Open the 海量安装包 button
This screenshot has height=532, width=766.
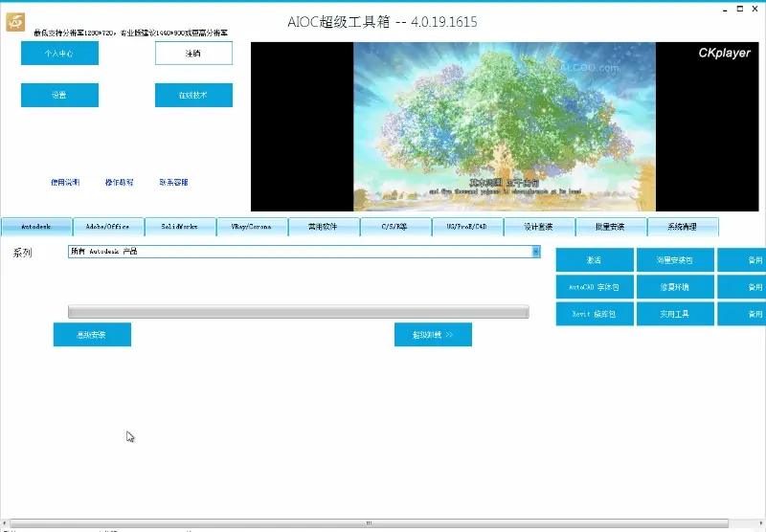pyautogui.click(x=675, y=260)
